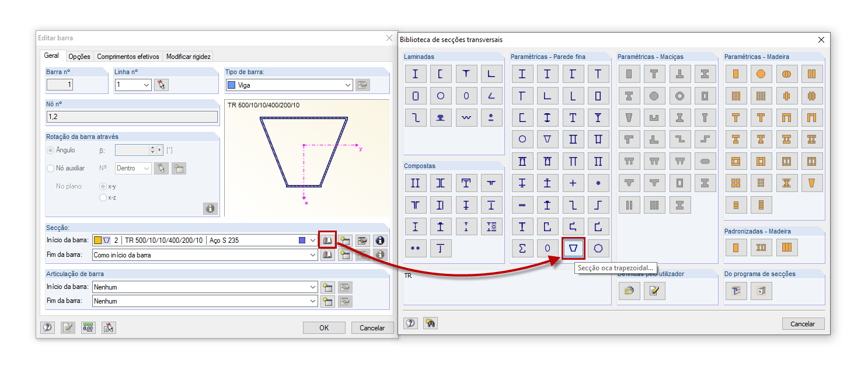Click the info icon in Rotação da barra panel
Screen dimensions: 868x380
(x=210, y=208)
